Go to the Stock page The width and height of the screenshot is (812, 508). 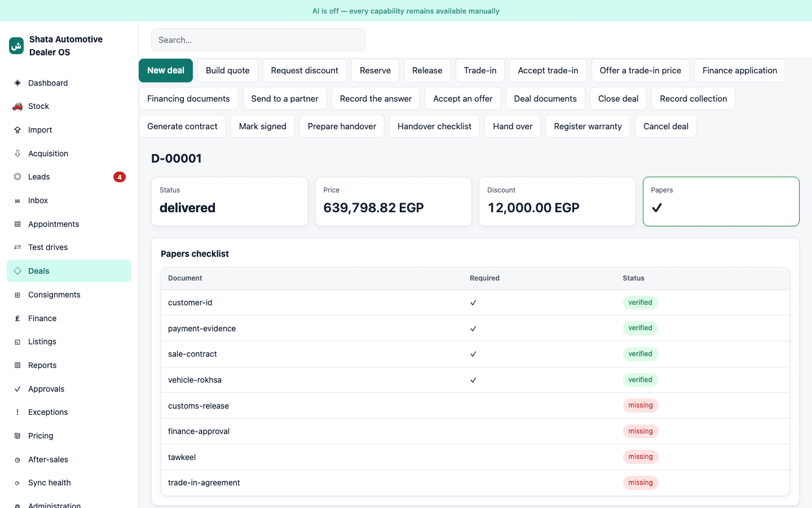pyautogui.click(x=69, y=106)
